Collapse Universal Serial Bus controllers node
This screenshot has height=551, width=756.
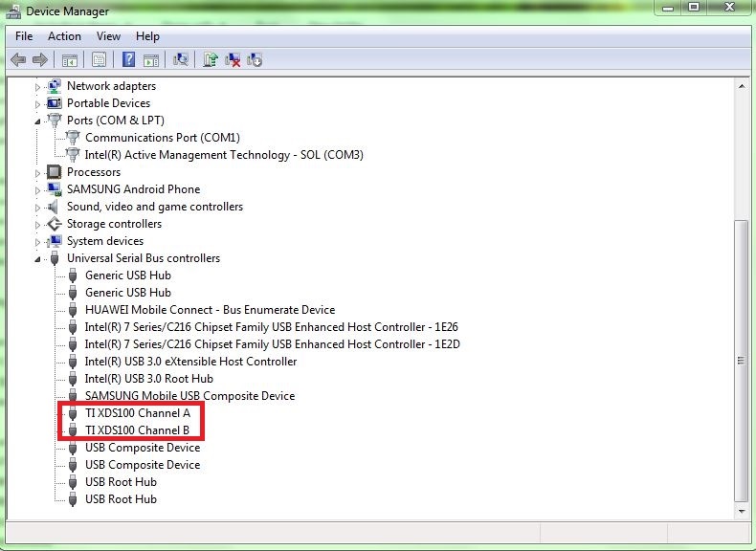click(37, 259)
